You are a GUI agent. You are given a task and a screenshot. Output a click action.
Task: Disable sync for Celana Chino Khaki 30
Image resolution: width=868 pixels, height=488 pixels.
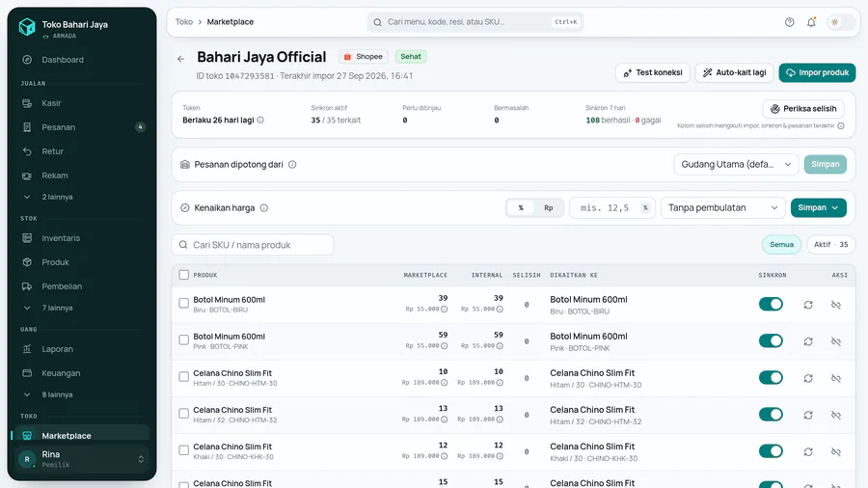pos(771,451)
